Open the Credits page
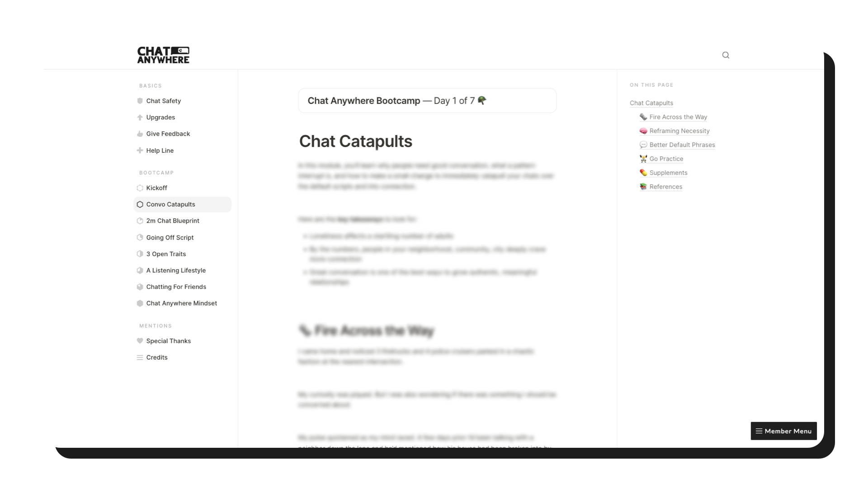The image size is (868, 488). (157, 357)
